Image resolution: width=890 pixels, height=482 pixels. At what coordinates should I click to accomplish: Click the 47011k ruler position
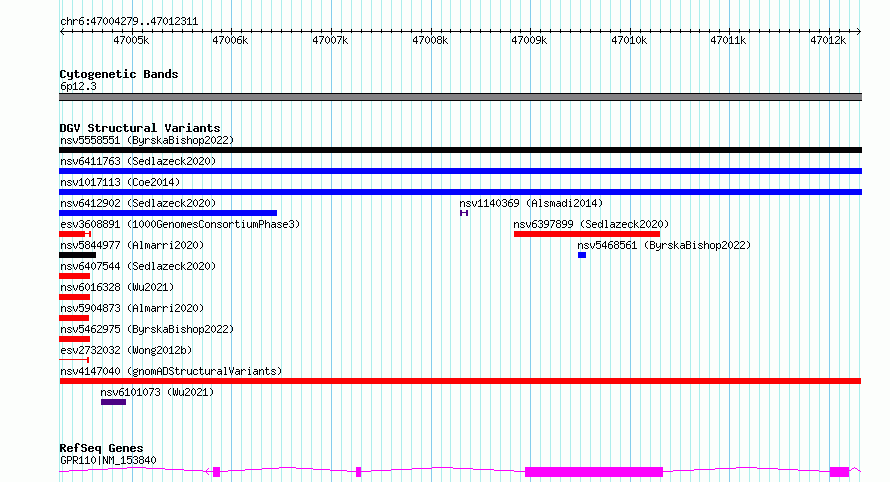pos(728,40)
